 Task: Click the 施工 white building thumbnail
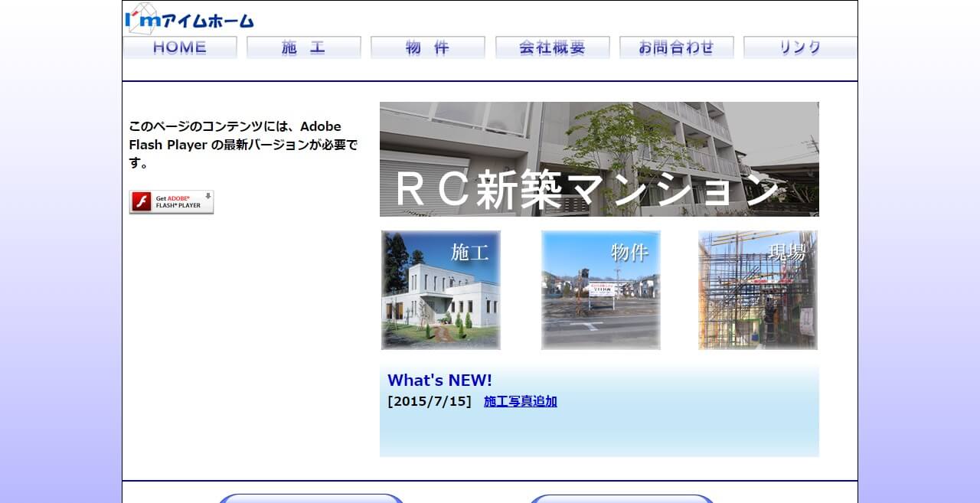[x=440, y=289]
